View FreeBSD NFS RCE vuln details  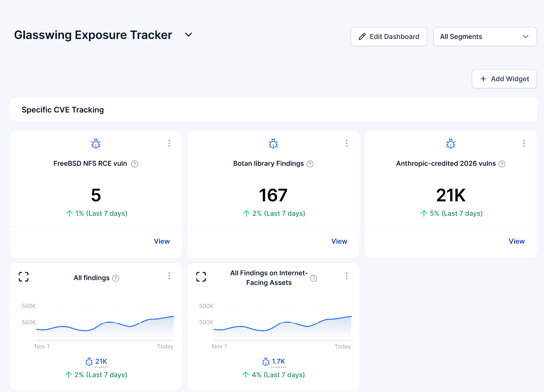click(162, 241)
